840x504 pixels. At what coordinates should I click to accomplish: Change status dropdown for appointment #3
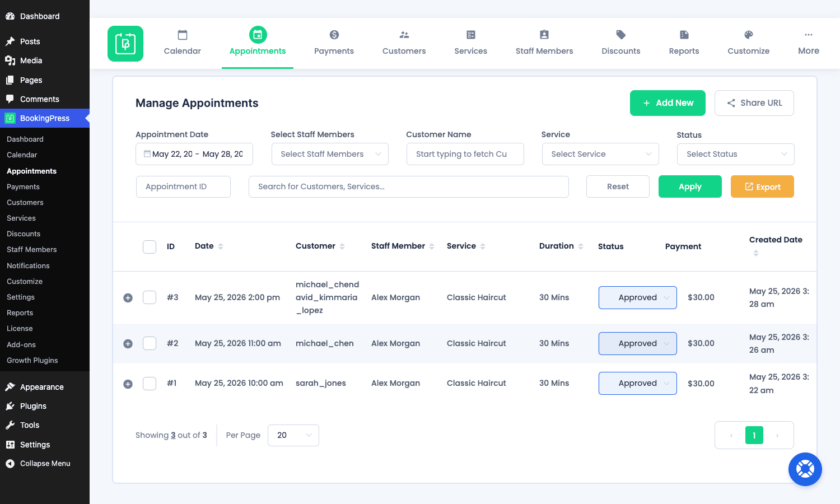[638, 297]
